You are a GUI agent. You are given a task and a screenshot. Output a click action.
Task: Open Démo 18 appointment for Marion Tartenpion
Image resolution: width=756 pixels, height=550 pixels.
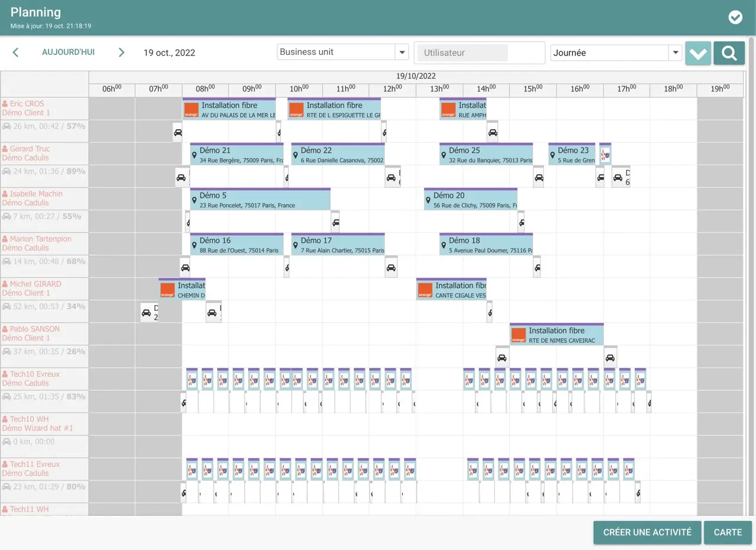(x=485, y=244)
